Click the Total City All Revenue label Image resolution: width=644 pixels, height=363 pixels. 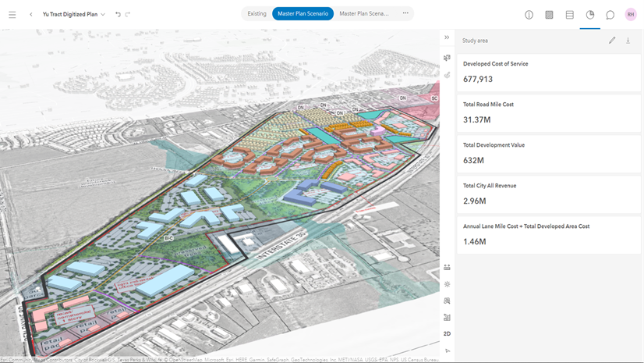click(x=490, y=186)
